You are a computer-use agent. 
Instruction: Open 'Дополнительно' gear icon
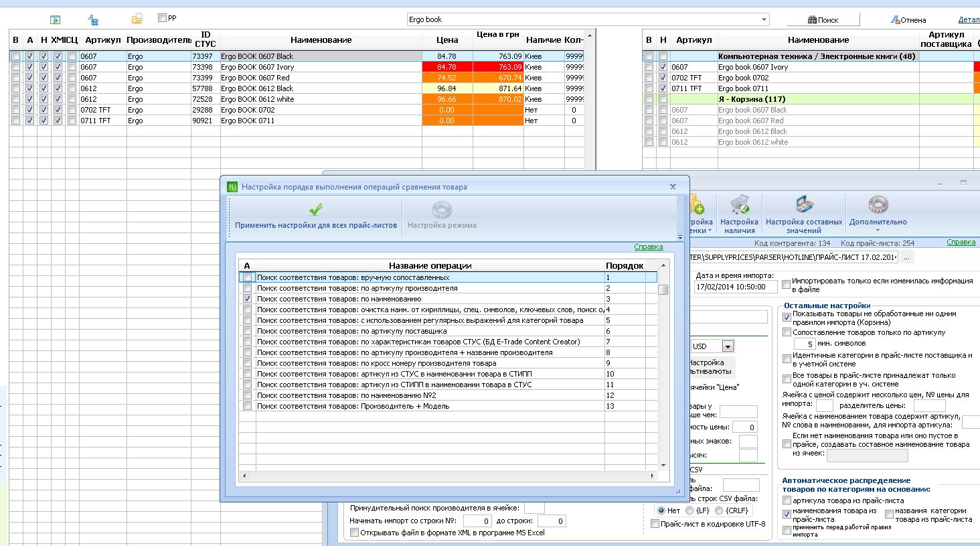(878, 205)
